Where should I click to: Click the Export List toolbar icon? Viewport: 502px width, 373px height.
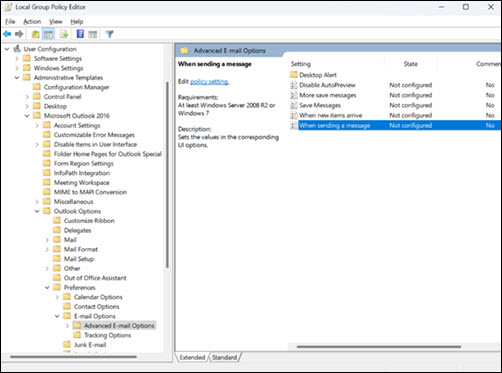coord(64,34)
